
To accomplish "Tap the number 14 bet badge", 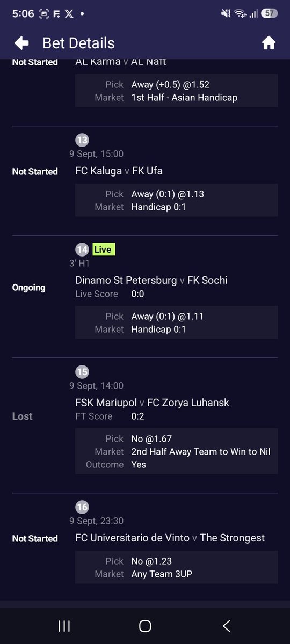I will [x=82, y=250].
